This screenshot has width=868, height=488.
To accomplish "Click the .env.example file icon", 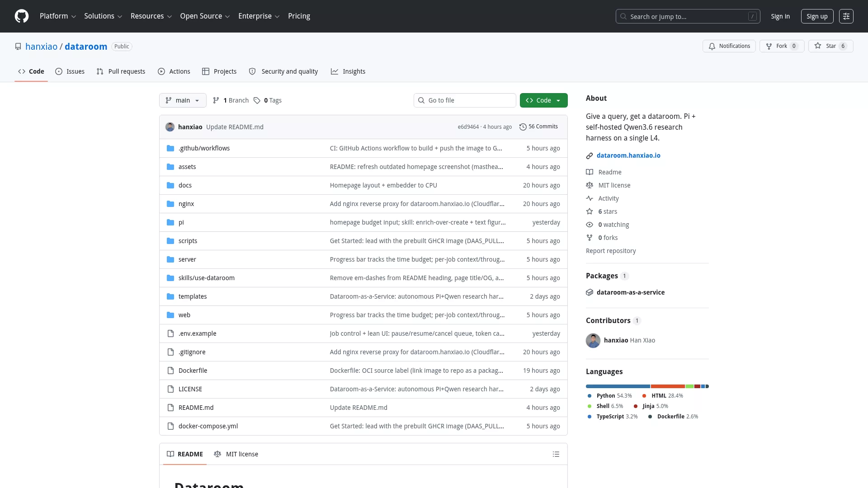I will click(170, 333).
